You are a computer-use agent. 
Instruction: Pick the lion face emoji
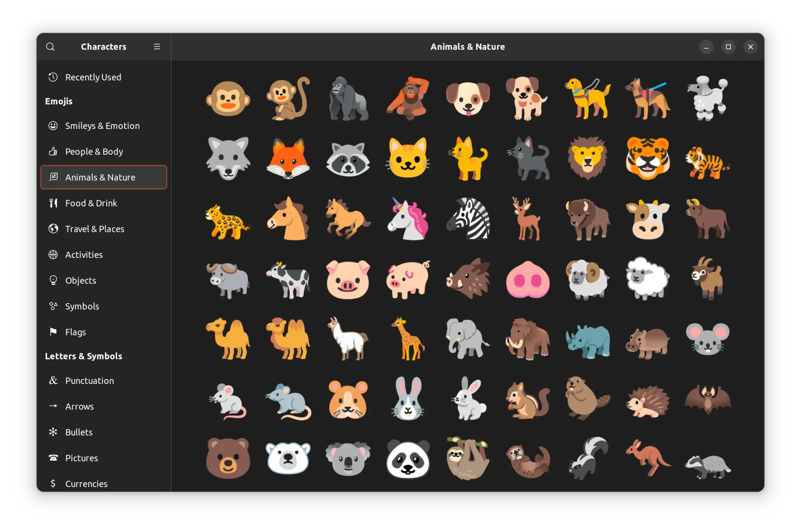pos(588,159)
